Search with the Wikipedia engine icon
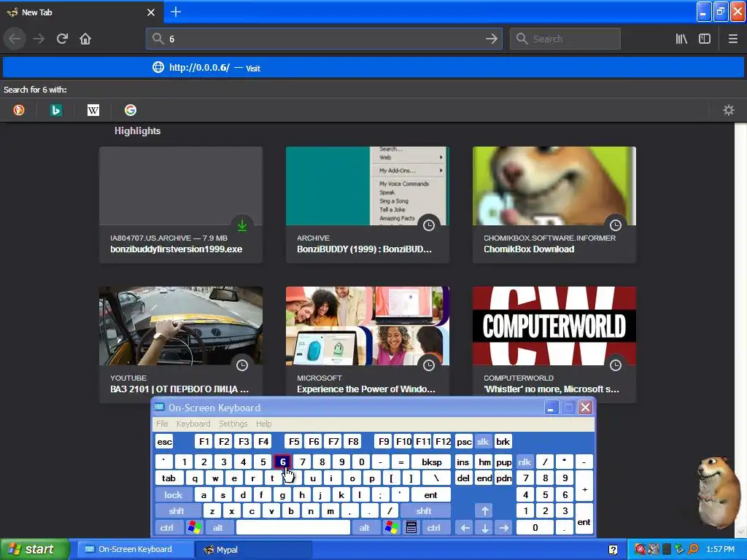Viewport: 747px width, 560px height. (x=93, y=111)
